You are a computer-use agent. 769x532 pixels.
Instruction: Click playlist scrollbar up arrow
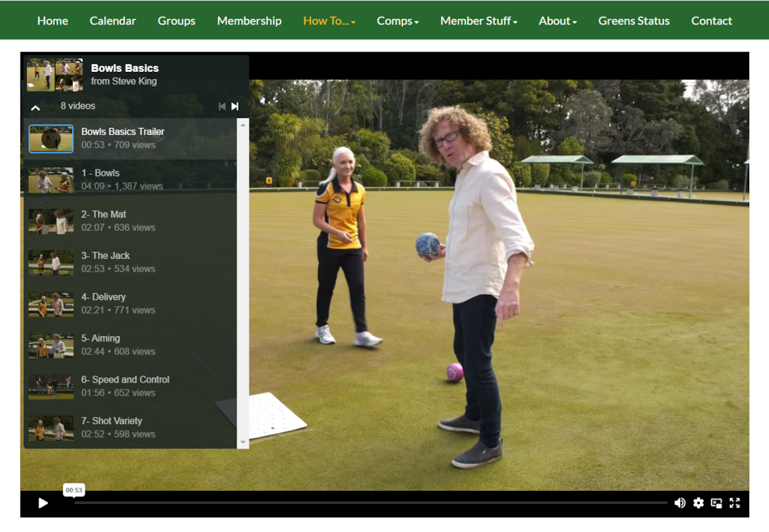click(x=243, y=125)
